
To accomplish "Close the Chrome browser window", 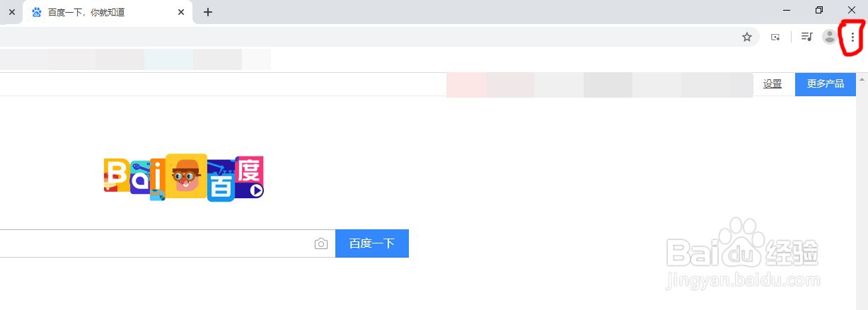I will pyautogui.click(x=851, y=10).
